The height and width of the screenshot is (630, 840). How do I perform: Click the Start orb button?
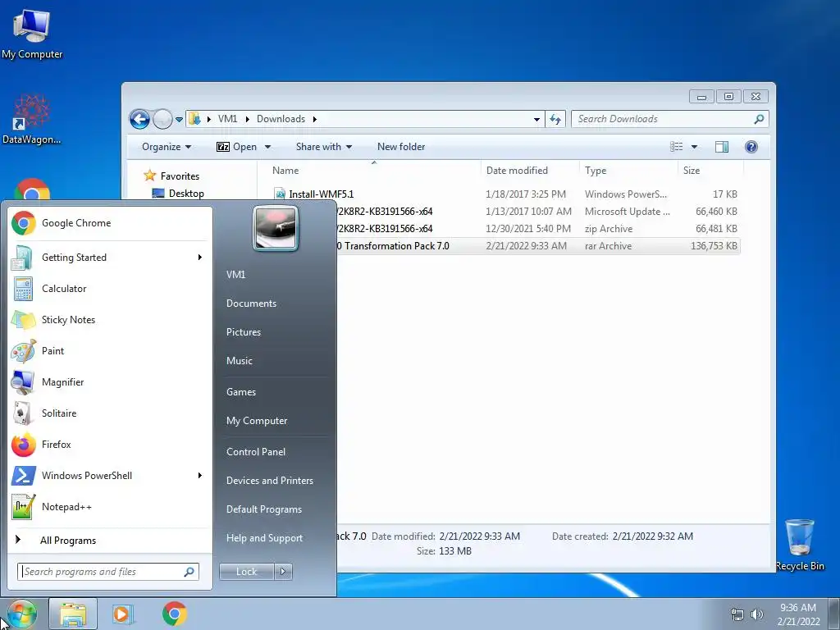click(x=21, y=614)
